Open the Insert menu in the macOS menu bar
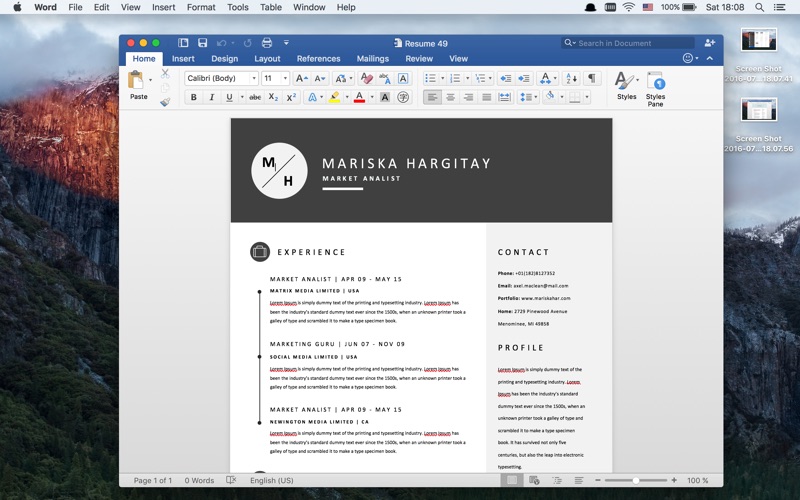The height and width of the screenshot is (500, 800). (x=162, y=7)
